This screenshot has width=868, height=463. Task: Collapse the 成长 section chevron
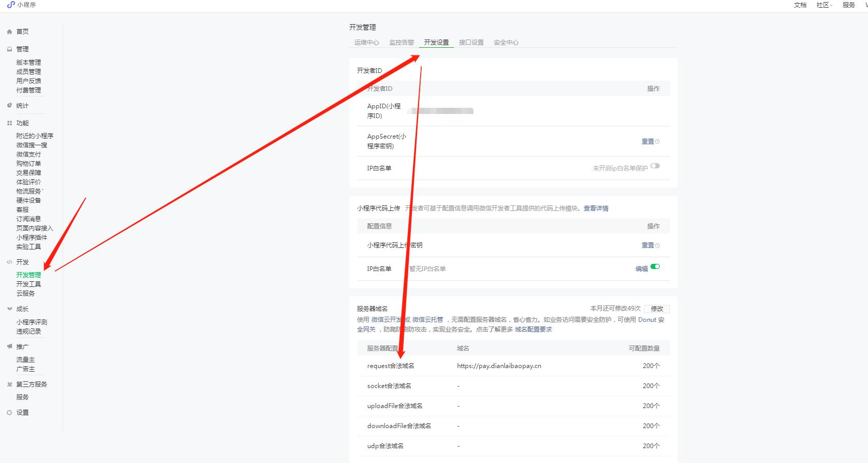[9, 309]
